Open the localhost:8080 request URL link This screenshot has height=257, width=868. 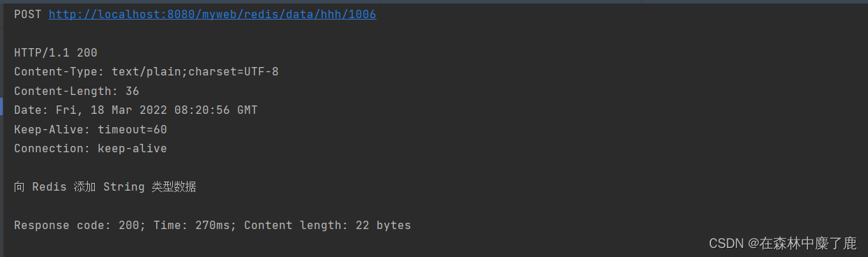pyautogui.click(x=213, y=14)
